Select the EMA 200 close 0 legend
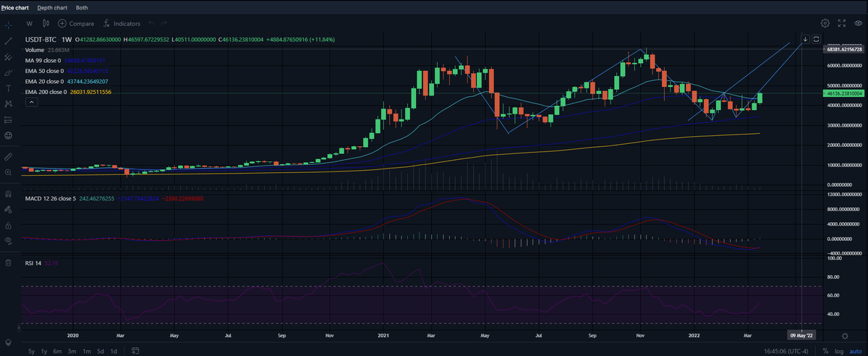The height and width of the screenshot is (356, 868). [46, 93]
